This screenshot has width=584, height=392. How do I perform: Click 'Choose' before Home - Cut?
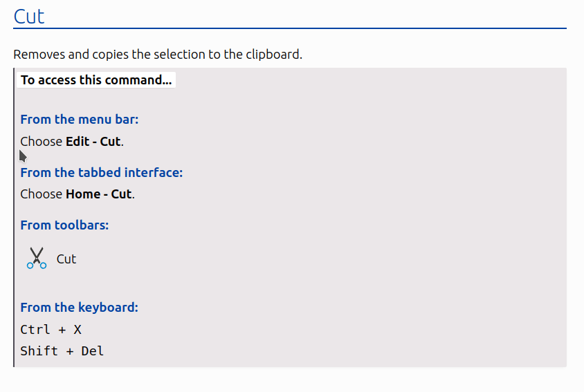coord(42,194)
